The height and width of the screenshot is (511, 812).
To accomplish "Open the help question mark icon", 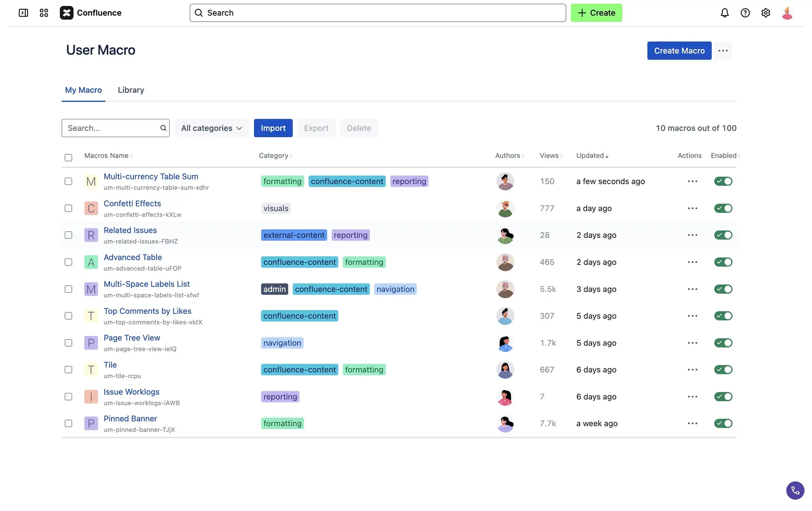I will click(x=745, y=13).
